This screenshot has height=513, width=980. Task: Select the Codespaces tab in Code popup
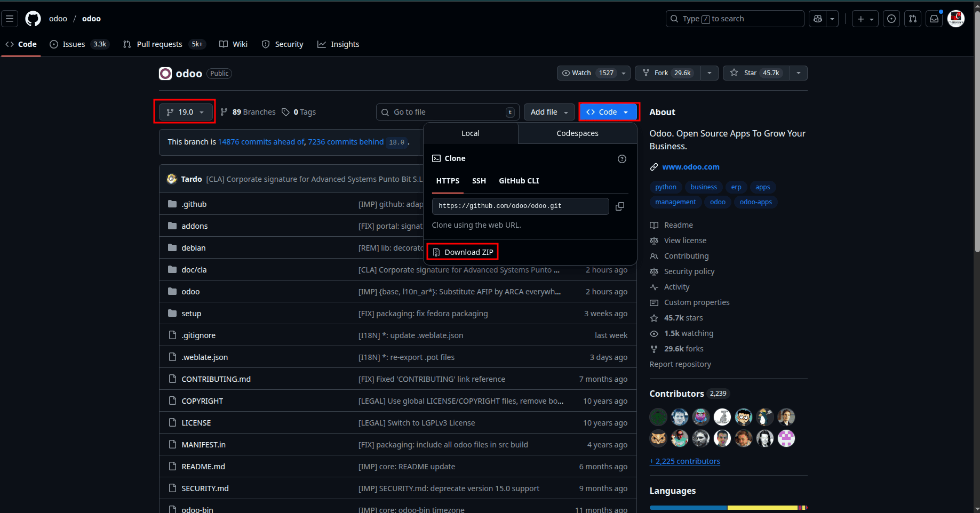point(577,133)
